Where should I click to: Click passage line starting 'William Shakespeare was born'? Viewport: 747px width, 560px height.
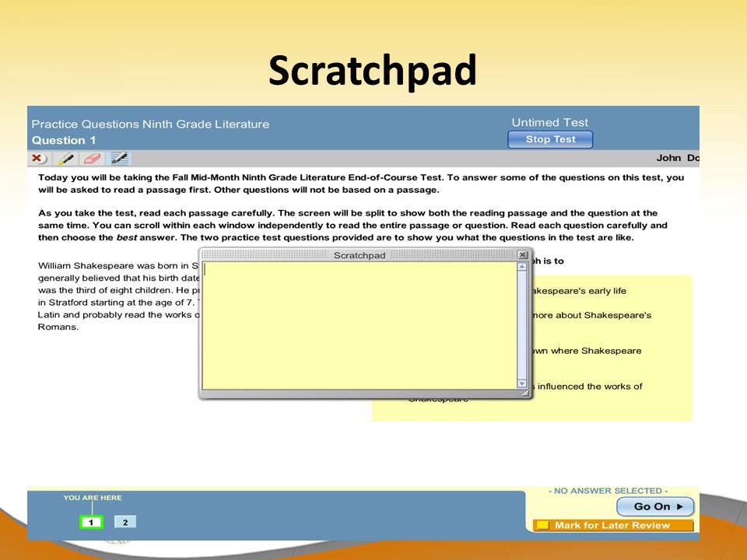coord(118,266)
